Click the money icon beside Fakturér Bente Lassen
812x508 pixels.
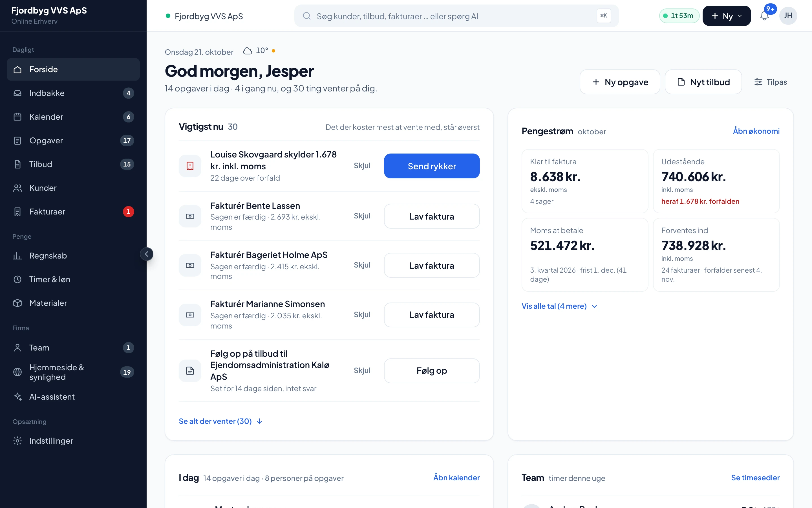pyautogui.click(x=190, y=216)
